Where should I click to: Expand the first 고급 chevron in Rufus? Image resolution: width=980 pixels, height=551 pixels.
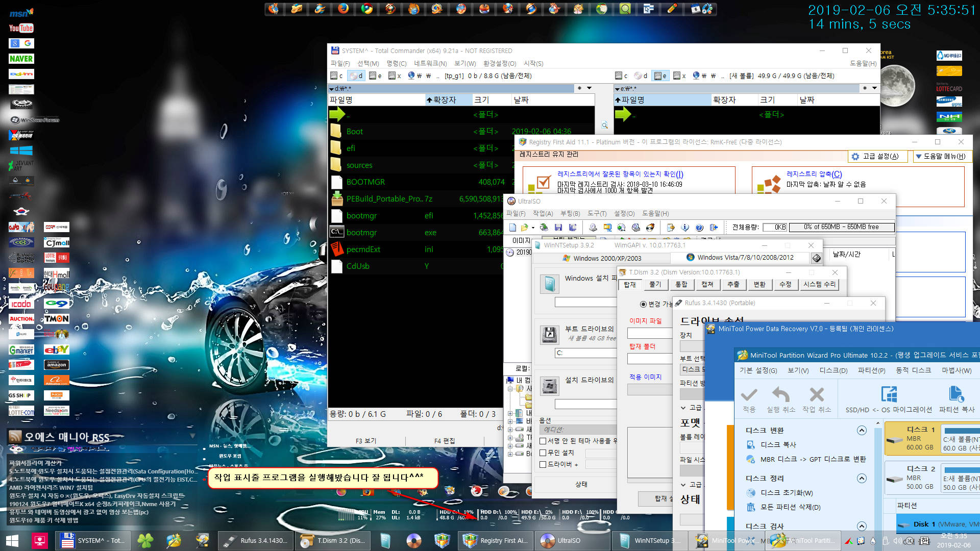click(683, 408)
